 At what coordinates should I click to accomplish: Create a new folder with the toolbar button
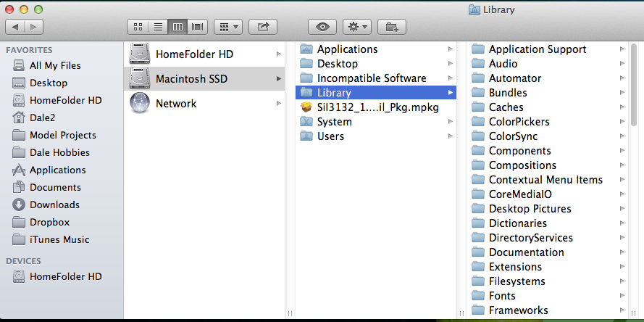coord(392,27)
